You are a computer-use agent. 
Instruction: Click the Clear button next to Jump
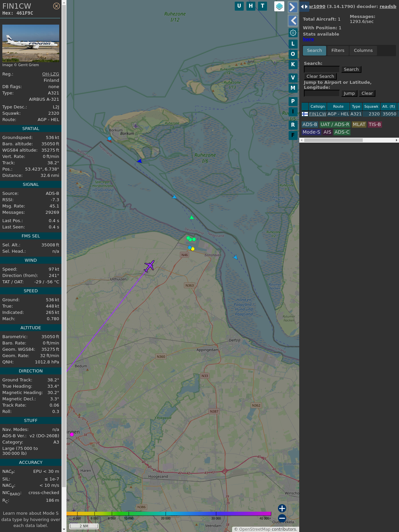coord(367,93)
